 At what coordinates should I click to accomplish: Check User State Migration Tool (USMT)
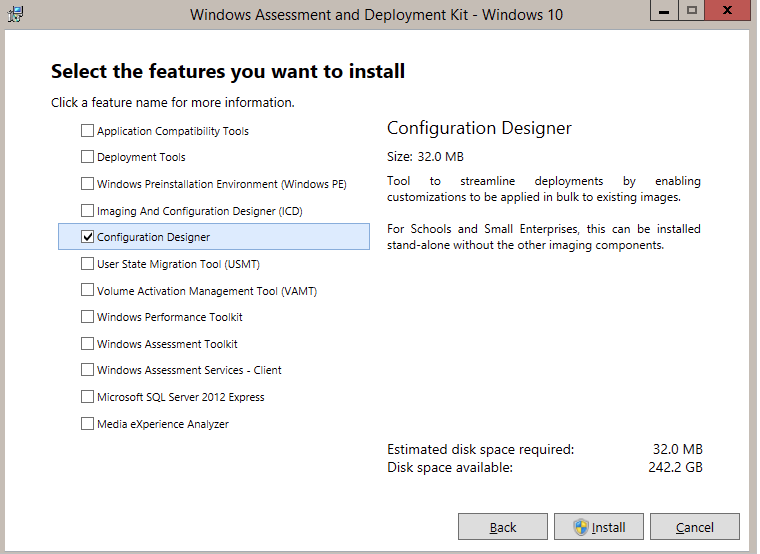click(x=87, y=263)
